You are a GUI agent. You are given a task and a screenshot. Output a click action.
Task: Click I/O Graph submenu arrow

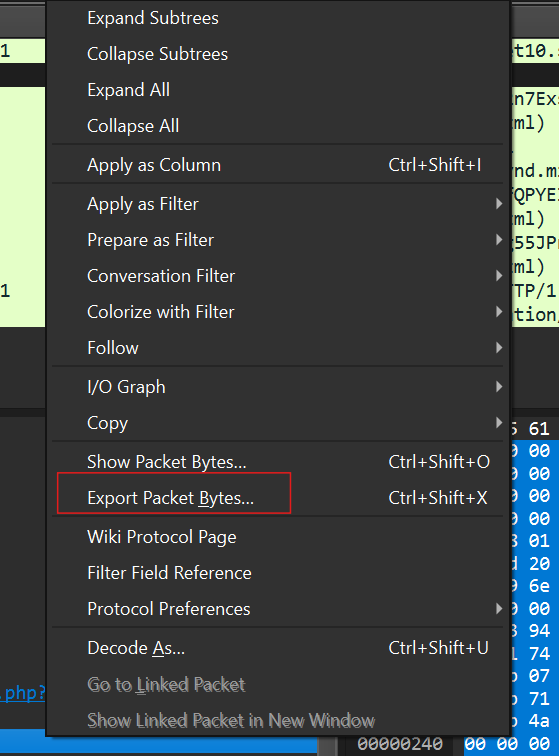tap(499, 387)
